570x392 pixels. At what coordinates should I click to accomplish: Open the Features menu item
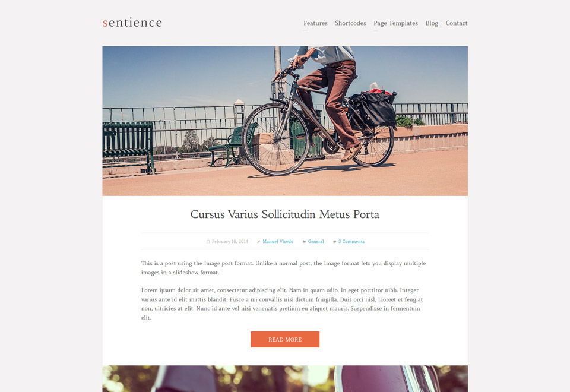315,23
